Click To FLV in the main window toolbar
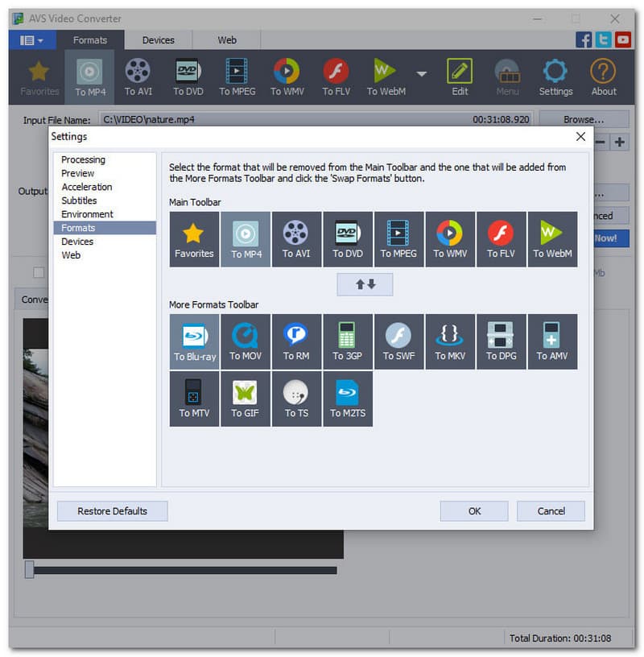 pyautogui.click(x=336, y=77)
